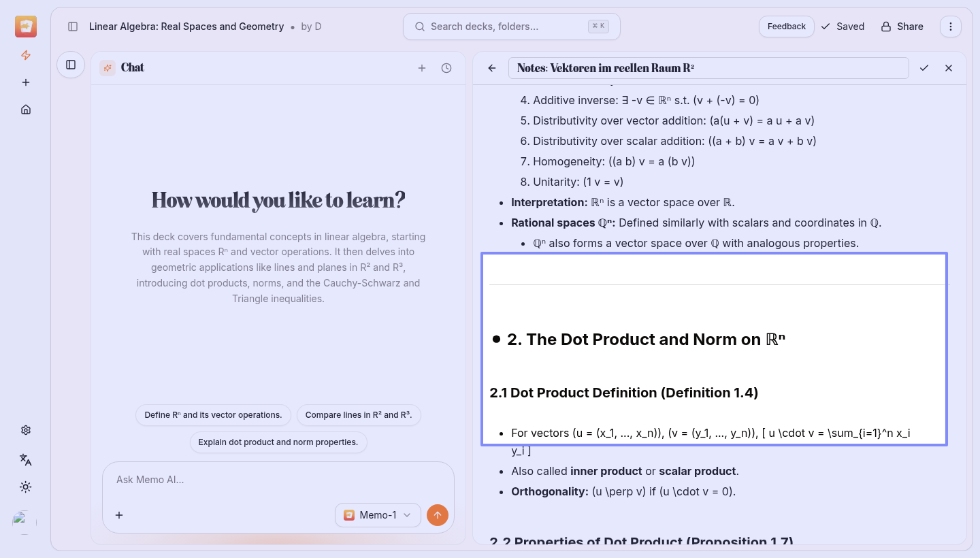Go back using notes arrow icon

(492, 68)
